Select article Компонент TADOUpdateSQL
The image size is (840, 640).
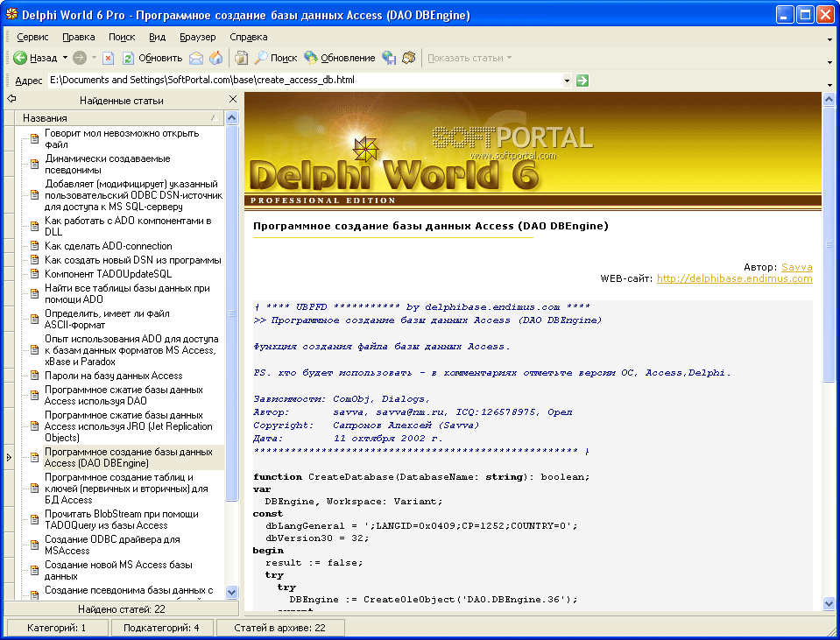109,274
